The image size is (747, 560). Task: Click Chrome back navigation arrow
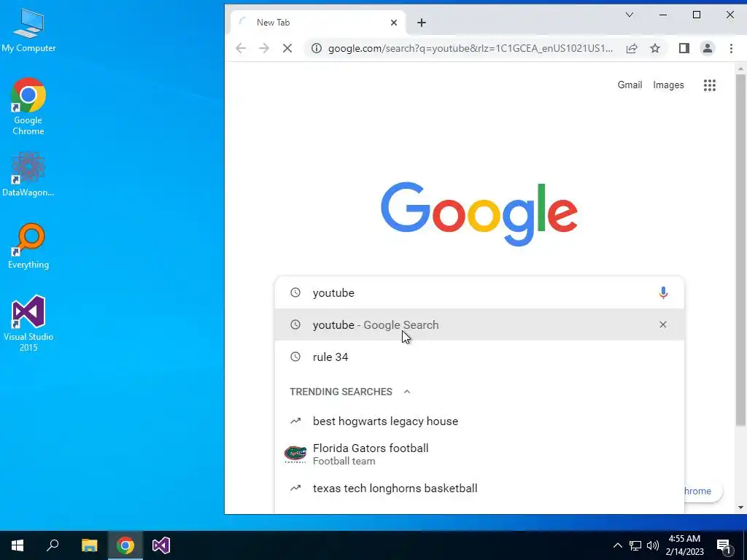[x=241, y=48]
